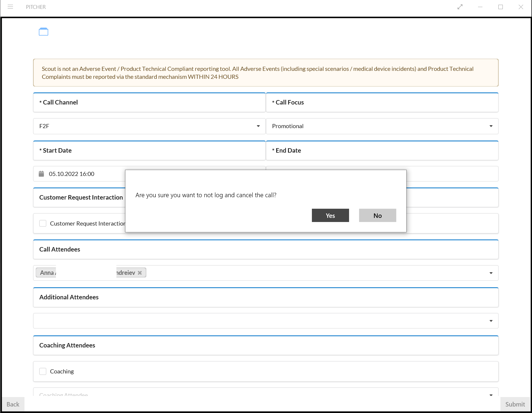Click the diagonal expand arrow in title bar
532x413 pixels.
pyautogui.click(x=460, y=7)
